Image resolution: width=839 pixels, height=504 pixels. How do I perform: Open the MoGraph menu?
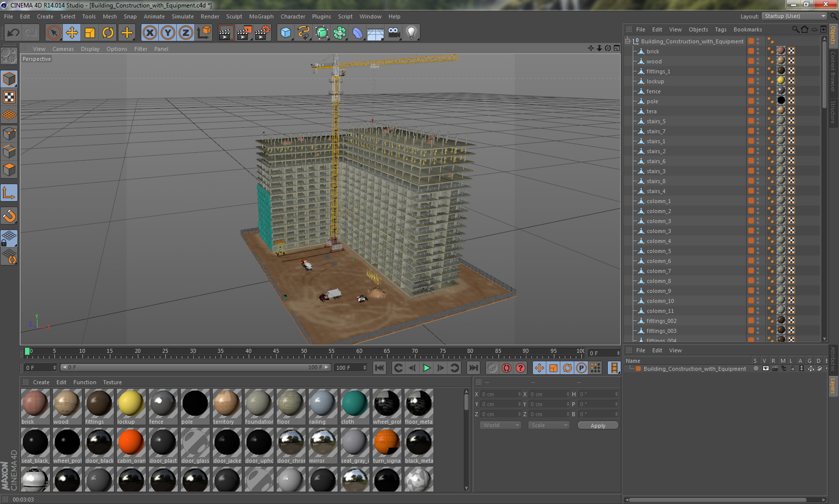click(x=261, y=16)
